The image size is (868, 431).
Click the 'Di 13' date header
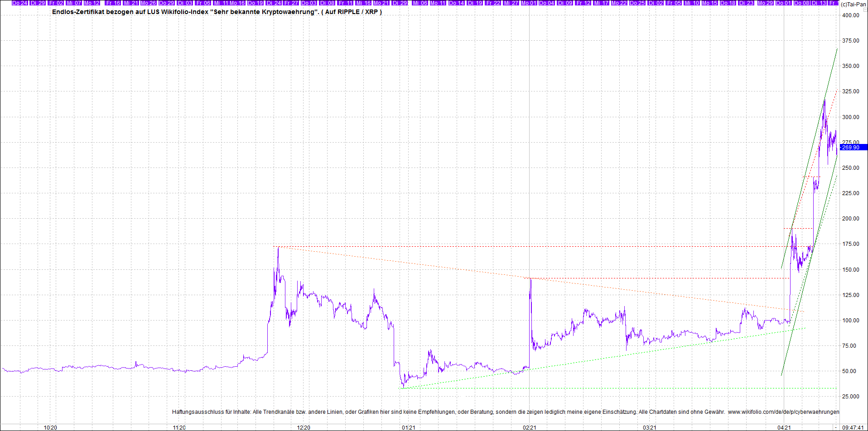[x=819, y=3]
